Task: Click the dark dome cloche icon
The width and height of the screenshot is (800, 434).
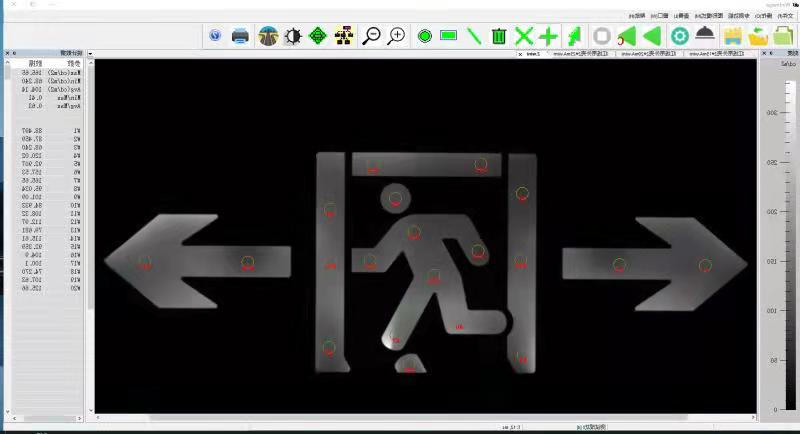Action: tap(705, 33)
